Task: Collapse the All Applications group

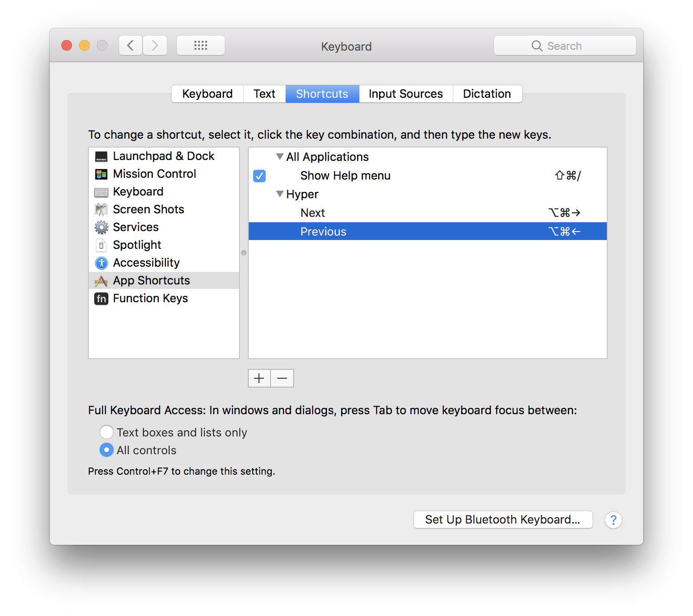Action: [x=280, y=156]
